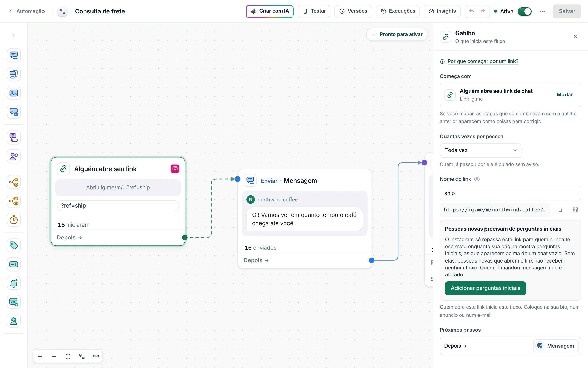Add an image block from sidebar

coord(14,93)
